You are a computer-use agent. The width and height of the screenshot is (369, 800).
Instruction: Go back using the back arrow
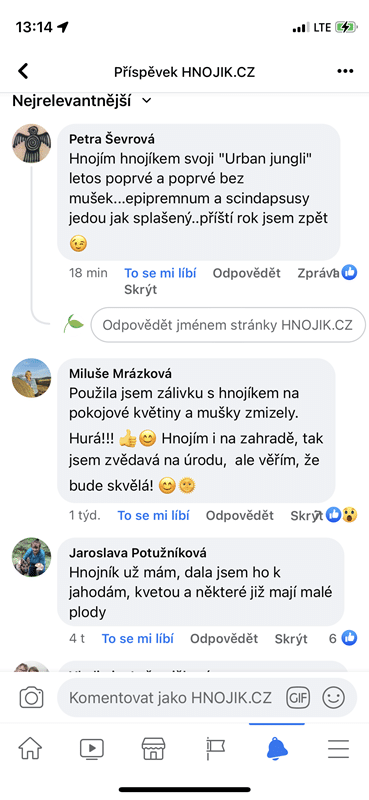coord(23,71)
